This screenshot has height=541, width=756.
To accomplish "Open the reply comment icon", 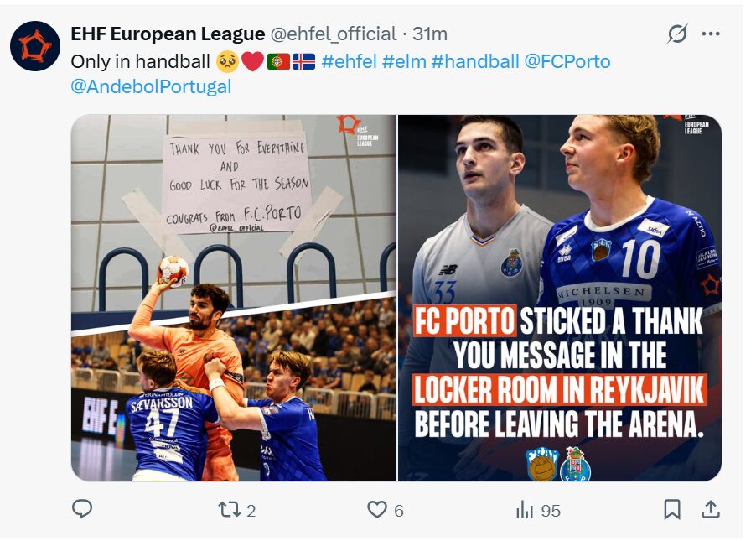I will (82, 509).
